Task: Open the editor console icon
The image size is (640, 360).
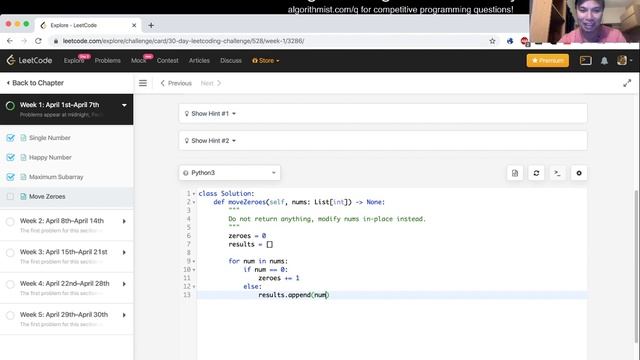Action: (557, 173)
